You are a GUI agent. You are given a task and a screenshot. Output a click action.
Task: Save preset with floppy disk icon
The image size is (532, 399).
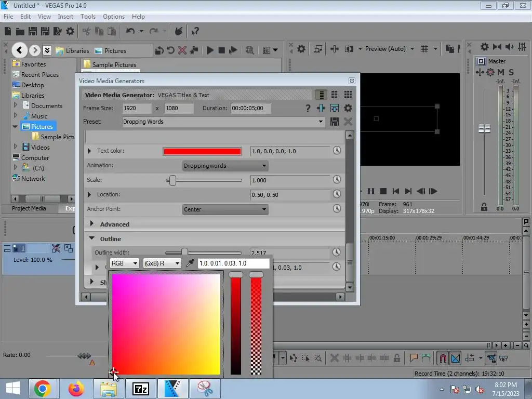[x=335, y=122]
